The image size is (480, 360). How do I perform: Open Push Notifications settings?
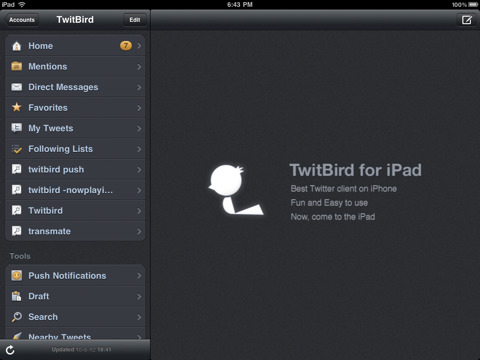(75, 276)
